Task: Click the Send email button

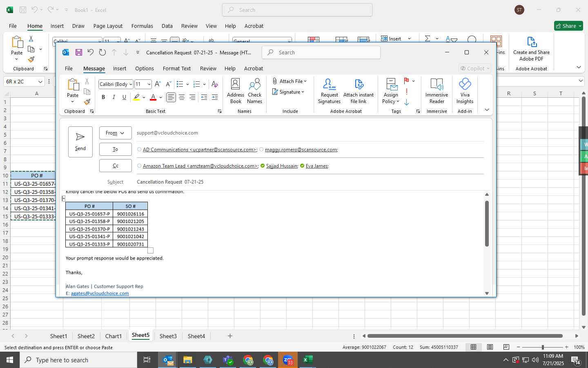Action: (x=80, y=141)
